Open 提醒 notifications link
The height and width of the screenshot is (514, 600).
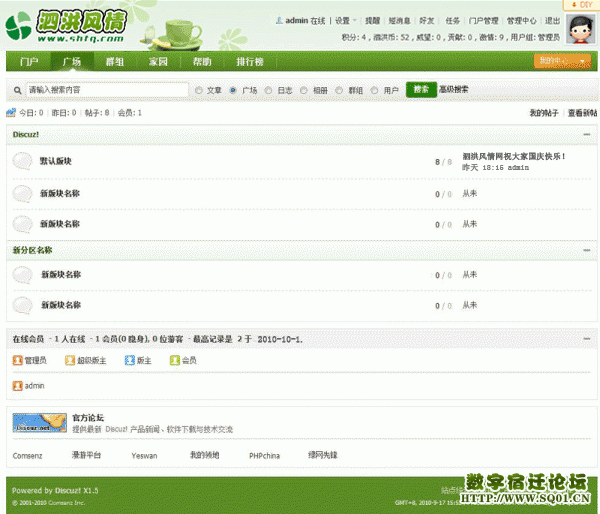point(372,21)
